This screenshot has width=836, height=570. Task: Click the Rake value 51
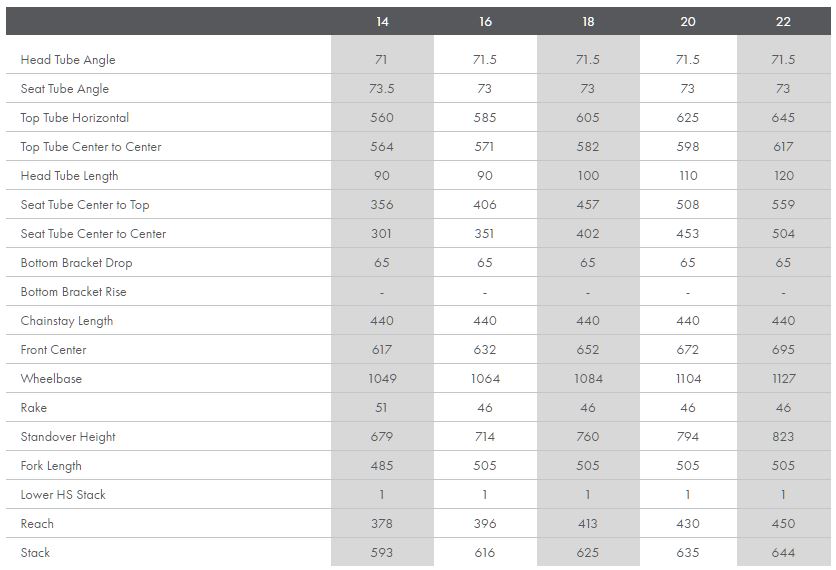(x=382, y=408)
